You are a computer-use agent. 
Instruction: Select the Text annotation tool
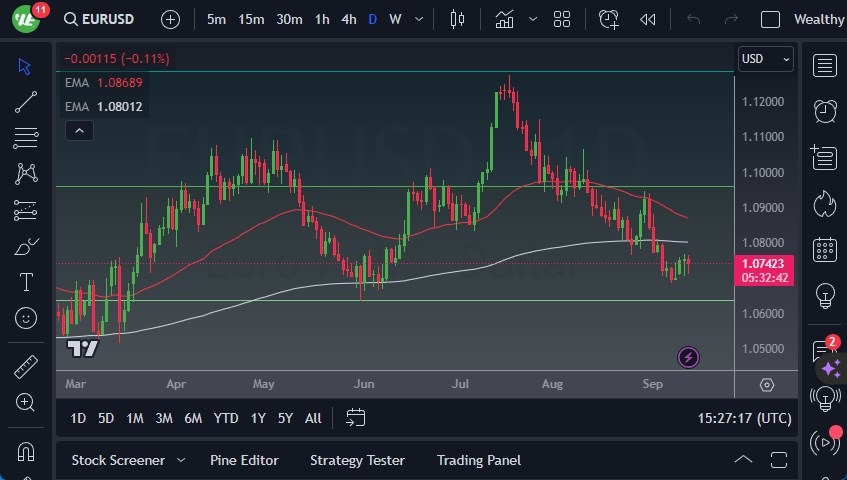pyautogui.click(x=26, y=282)
